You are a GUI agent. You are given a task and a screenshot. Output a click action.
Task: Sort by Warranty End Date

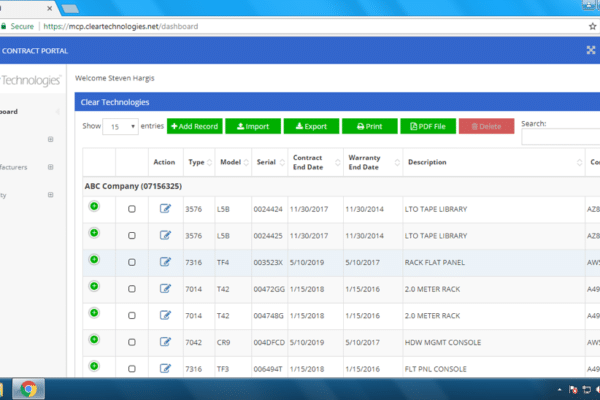pyautogui.click(x=373, y=162)
